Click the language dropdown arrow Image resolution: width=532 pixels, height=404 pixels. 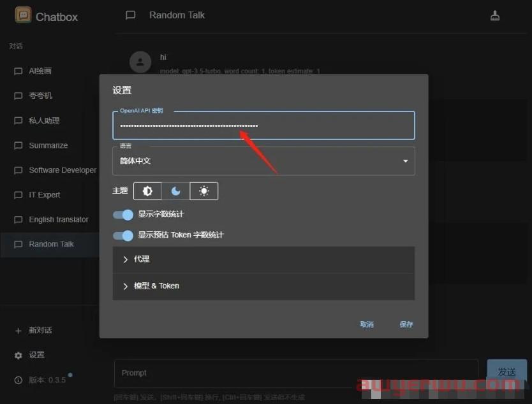pyautogui.click(x=406, y=161)
